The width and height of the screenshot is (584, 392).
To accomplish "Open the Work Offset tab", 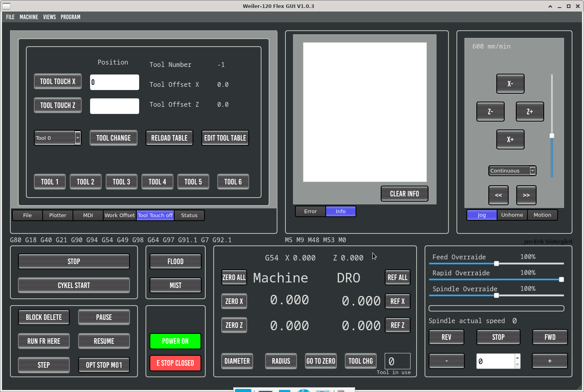I will [120, 216].
